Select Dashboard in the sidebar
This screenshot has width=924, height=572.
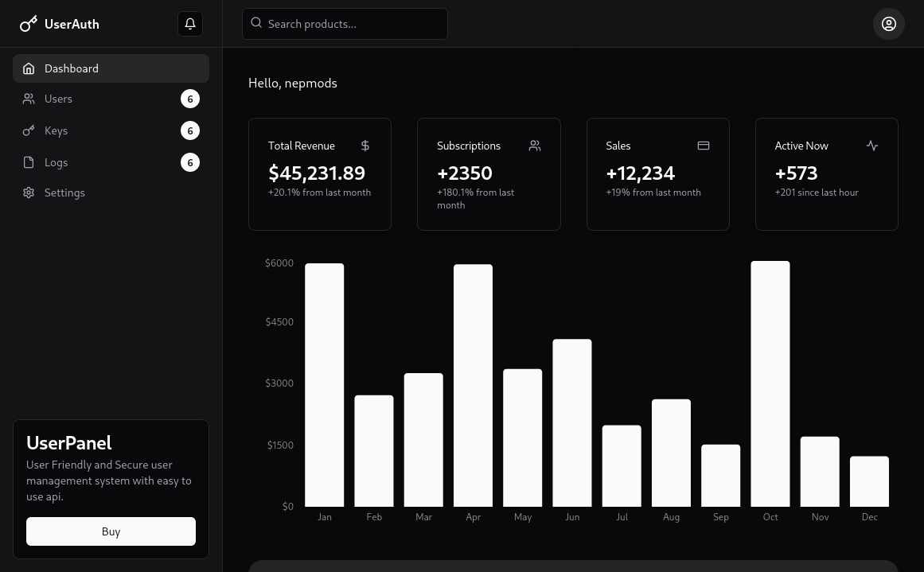pyautogui.click(x=111, y=68)
